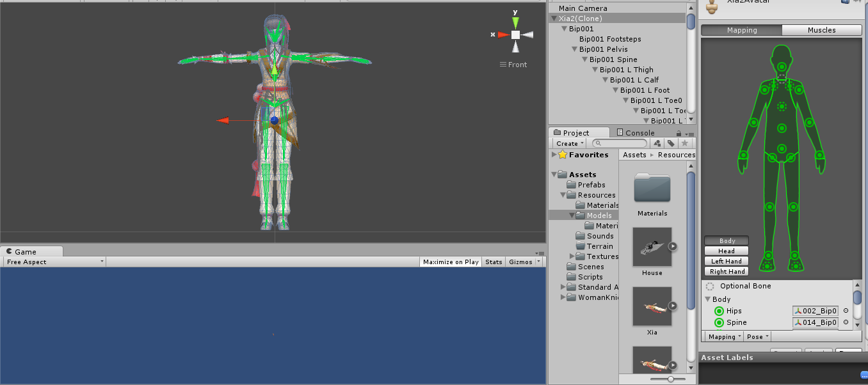868x385 pixels.
Task: Click the Hips bone object picker circle
Action: coord(846,311)
